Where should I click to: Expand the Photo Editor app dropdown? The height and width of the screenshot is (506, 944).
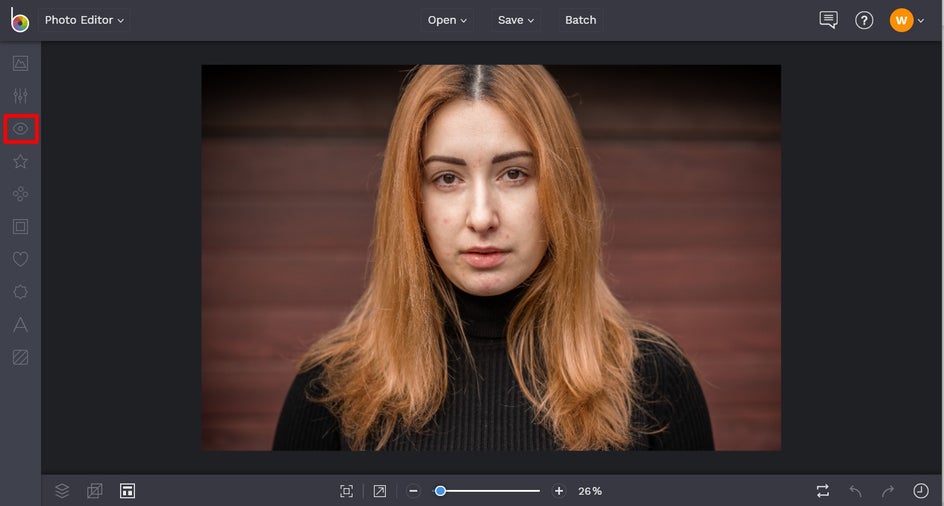(x=84, y=20)
